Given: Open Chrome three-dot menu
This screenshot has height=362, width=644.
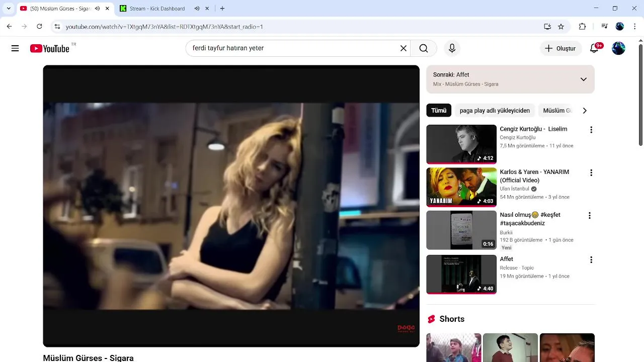Looking at the screenshot, I should (635, 27).
